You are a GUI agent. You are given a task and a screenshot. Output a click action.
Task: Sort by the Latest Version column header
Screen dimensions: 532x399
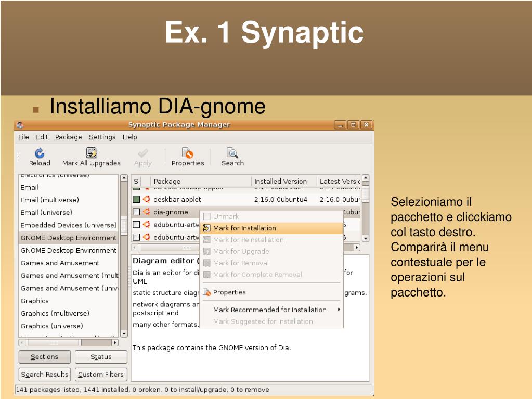point(339,181)
